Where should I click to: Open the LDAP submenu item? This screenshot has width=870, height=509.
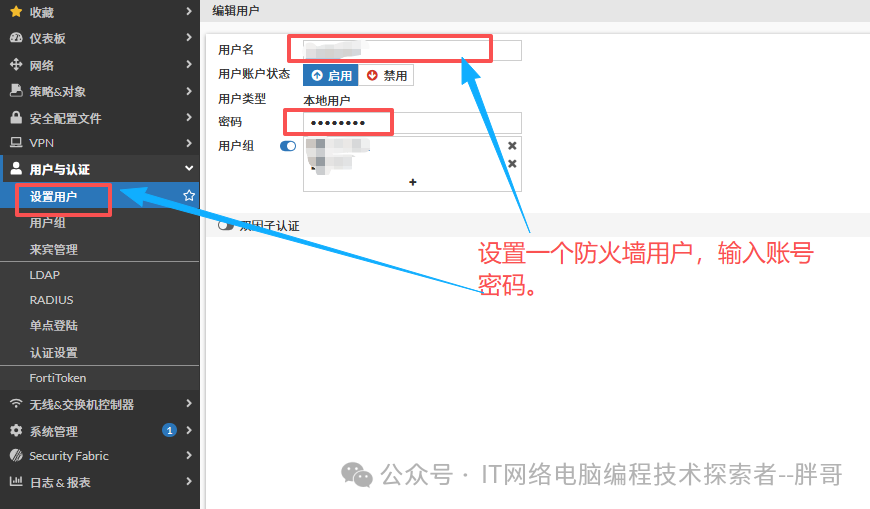point(45,275)
